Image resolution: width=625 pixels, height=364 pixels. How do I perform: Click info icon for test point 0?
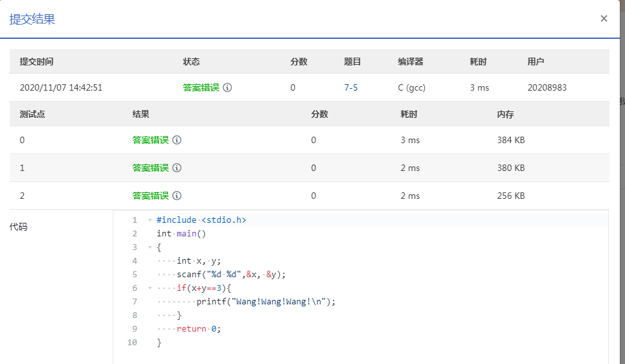(177, 140)
